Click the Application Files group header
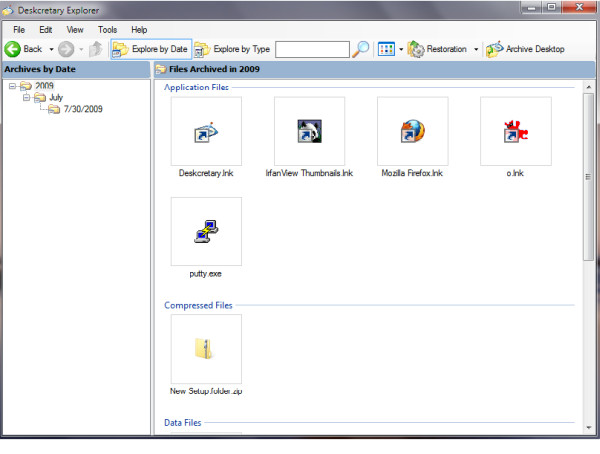This screenshot has width=600, height=454. [196, 87]
